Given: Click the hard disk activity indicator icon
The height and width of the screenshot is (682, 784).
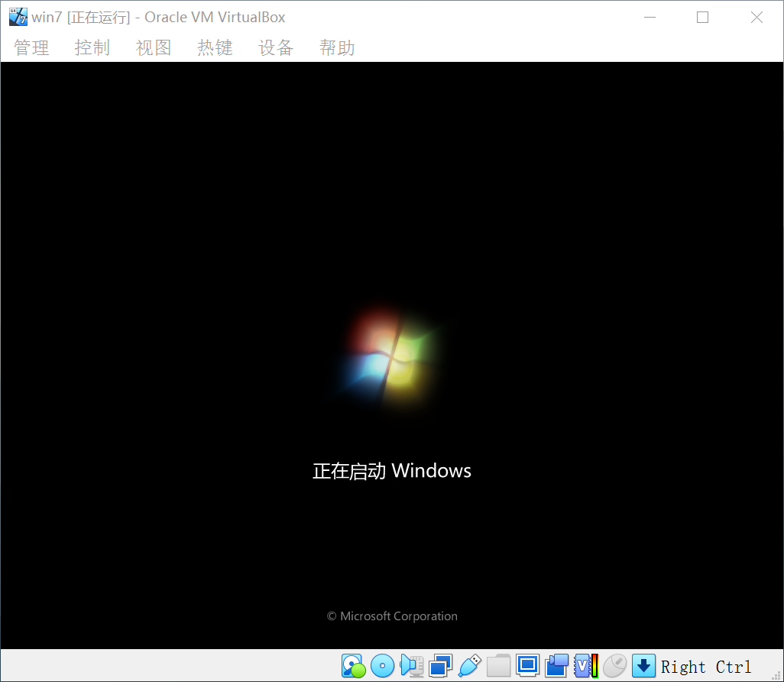Looking at the screenshot, I should point(354,666).
